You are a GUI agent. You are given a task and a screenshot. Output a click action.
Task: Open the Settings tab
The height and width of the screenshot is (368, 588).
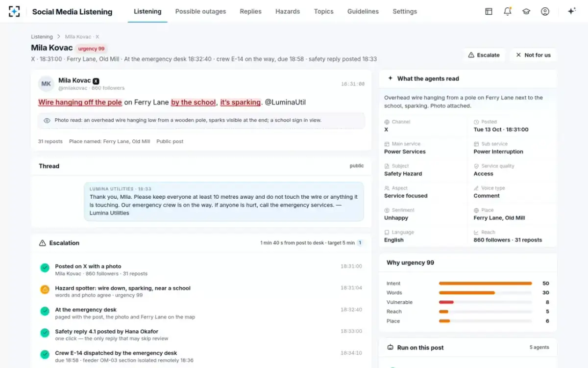(405, 11)
